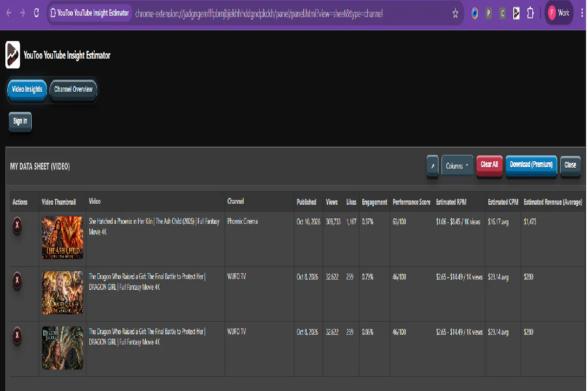Open the Work profile menu
Screen dimensions: 588x391
559,13
